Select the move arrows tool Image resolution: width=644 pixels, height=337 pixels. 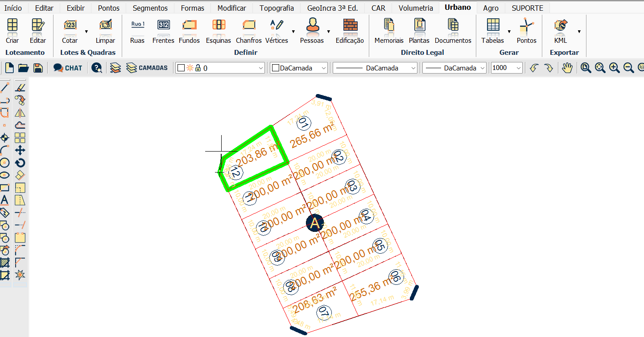[x=20, y=150]
